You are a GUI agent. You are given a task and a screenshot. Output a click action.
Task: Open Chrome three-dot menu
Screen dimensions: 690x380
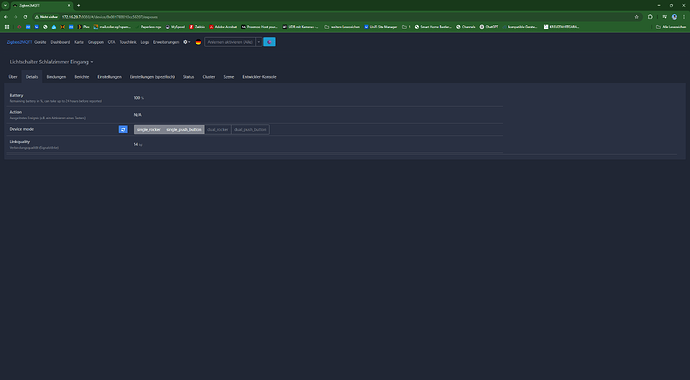[684, 17]
